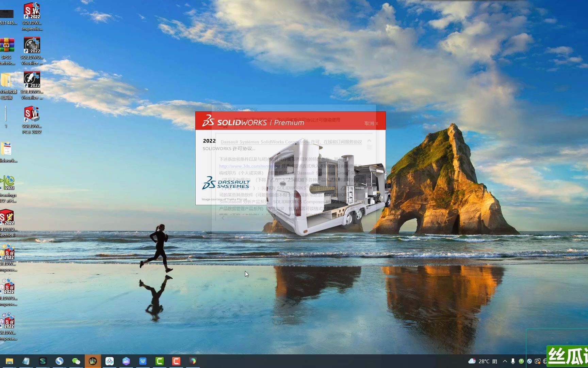
Task: Open Baidu Netdisk colorful icon in taskbar
Action: pos(110,361)
